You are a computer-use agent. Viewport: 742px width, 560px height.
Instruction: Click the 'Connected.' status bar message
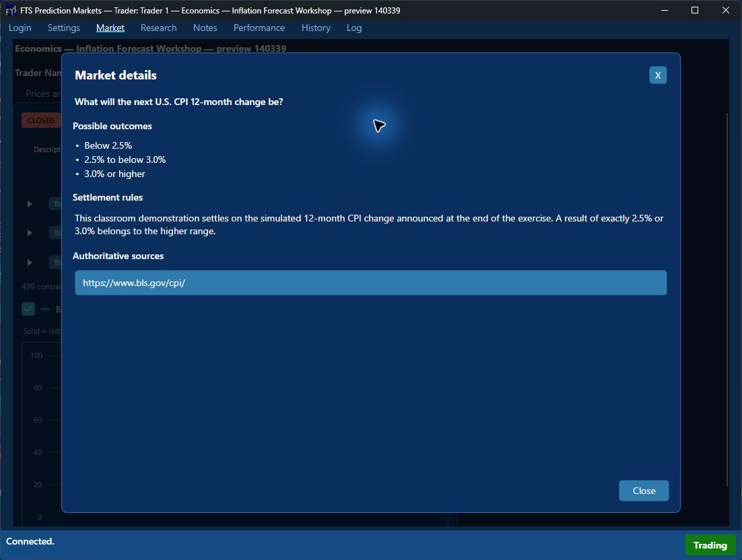[x=30, y=542]
